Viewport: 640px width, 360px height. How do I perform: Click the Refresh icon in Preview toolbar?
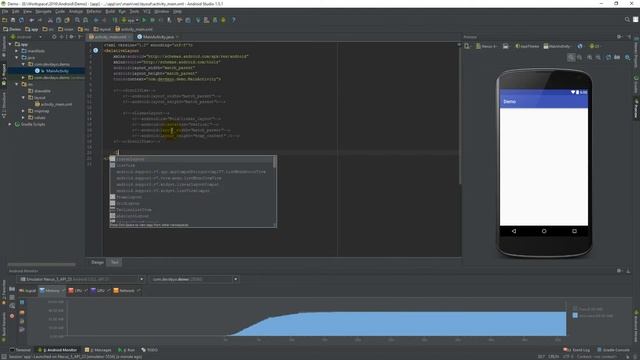(608, 58)
